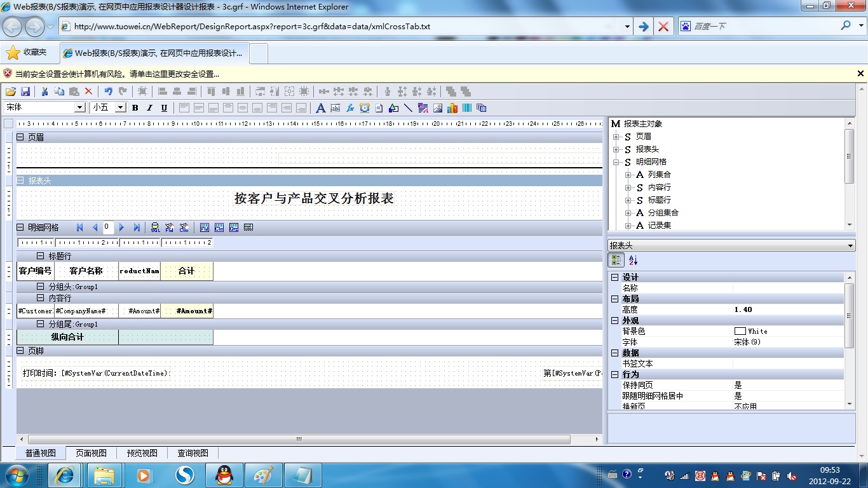Screen dimensions: 868x488
Task: Collapse the 标题行 section
Action: coord(41,256)
